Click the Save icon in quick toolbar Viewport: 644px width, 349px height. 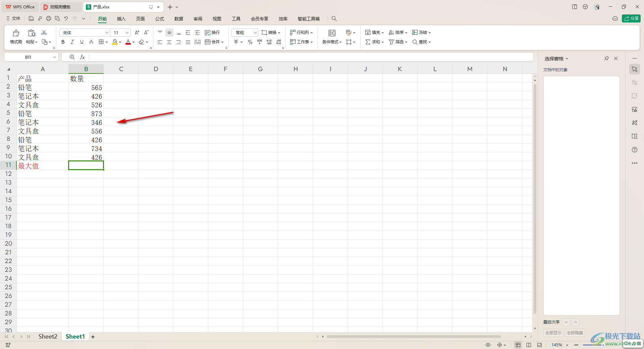pyautogui.click(x=31, y=18)
